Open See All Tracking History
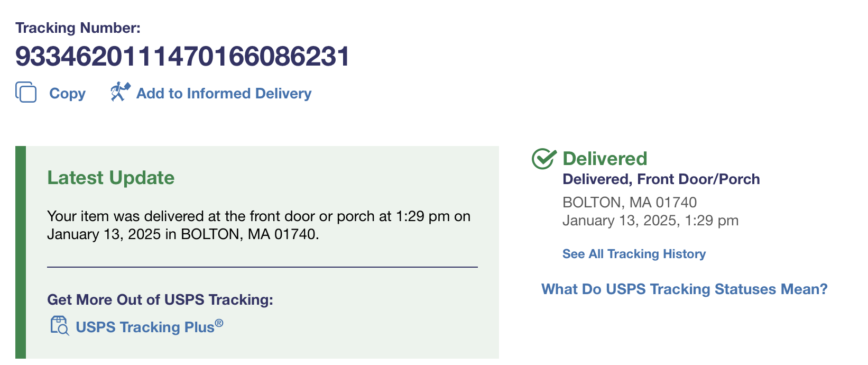 [x=634, y=254]
